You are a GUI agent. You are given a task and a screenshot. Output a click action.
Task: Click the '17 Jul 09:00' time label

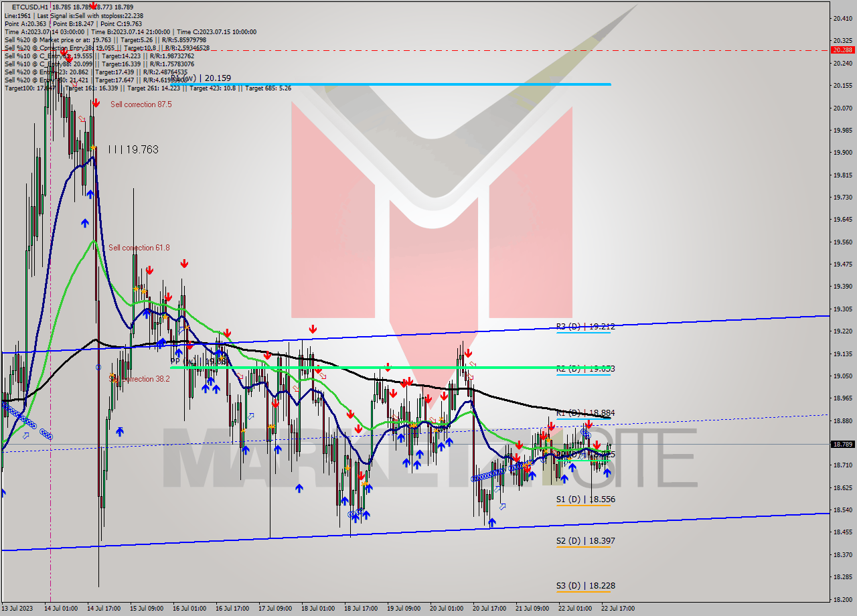275,609
